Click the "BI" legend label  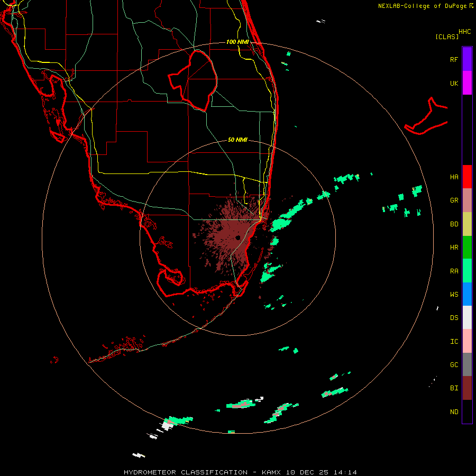tap(454, 388)
